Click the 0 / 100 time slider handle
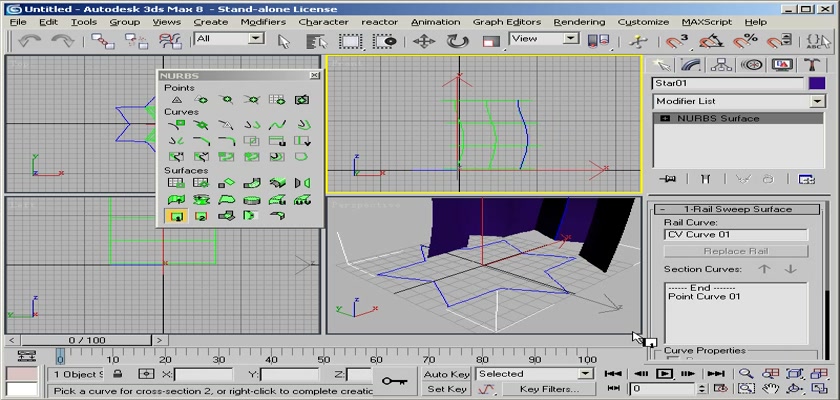The width and height of the screenshot is (840, 400). coord(87,340)
